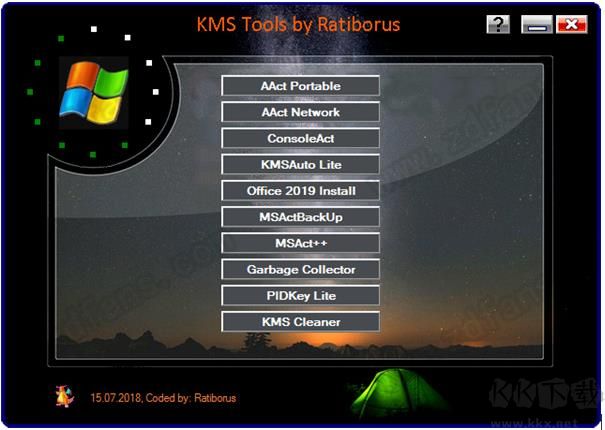This screenshot has height=430, width=605.
Task: Minimize the KMS Tools window
Action: (537, 24)
